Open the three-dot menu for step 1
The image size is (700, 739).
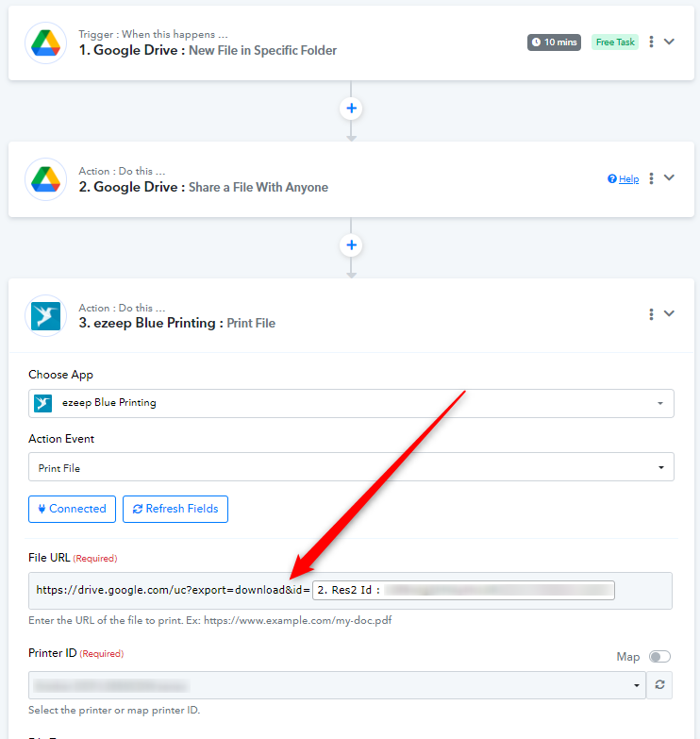click(x=651, y=42)
